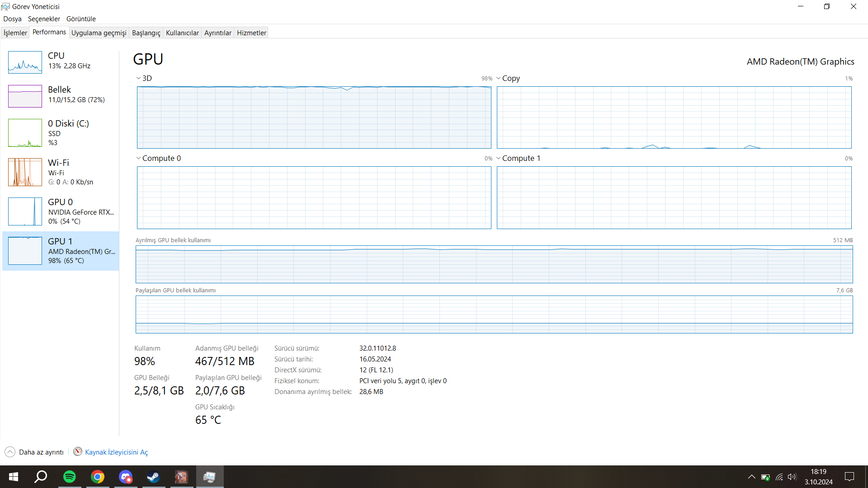Select the CPU performance thumbnail
Image resolution: width=868 pixels, height=488 pixels.
(x=25, y=62)
